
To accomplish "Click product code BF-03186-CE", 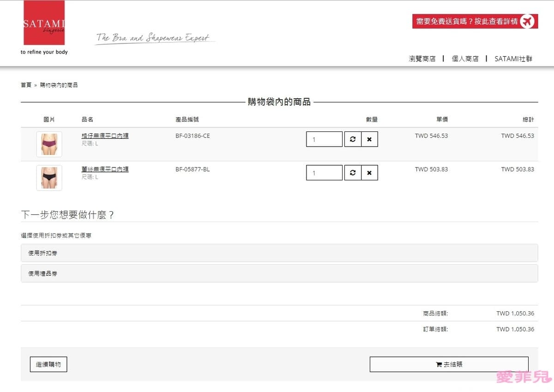I will tap(193, 136).
